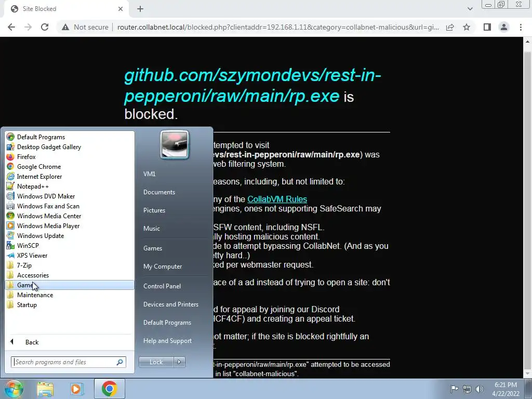The width and height of the screenshot is (532, 399).
Task: Click the Windows Start orb
Action: [x=13, y=389]
